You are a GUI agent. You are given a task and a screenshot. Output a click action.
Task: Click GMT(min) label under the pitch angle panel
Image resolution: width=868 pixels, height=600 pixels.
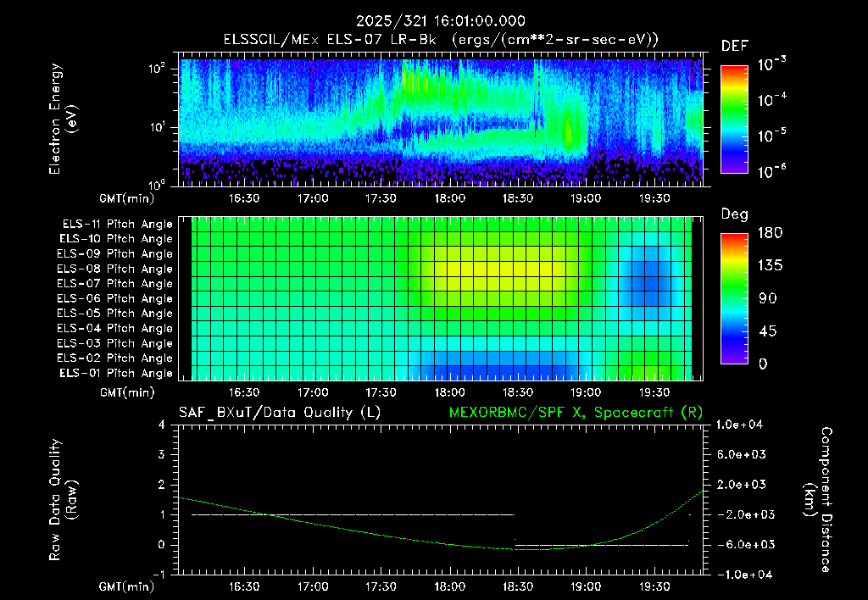coord(126,393)
